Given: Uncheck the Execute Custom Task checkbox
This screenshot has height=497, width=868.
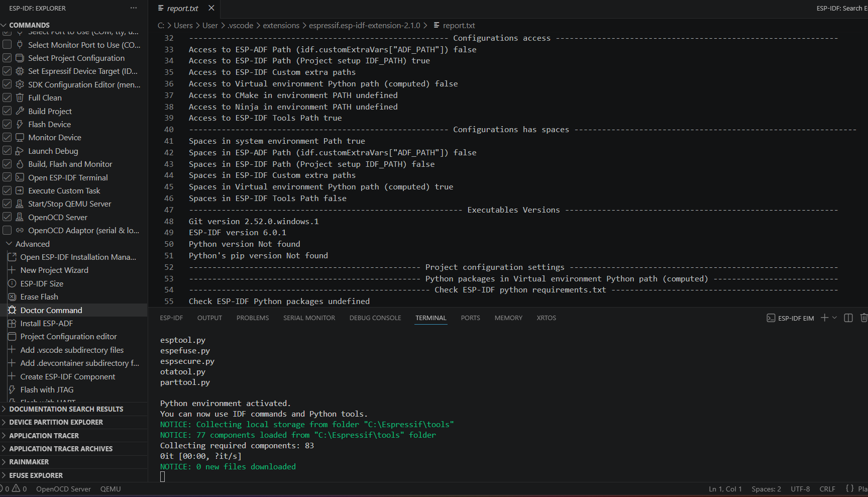Looking at the screenshot, I should (x=7, y=190).
